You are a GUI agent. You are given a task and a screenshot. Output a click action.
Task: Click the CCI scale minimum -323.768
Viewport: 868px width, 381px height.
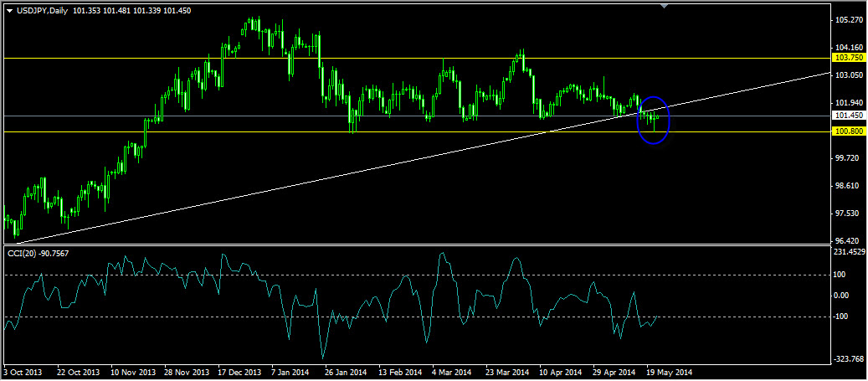click(850, 359)
